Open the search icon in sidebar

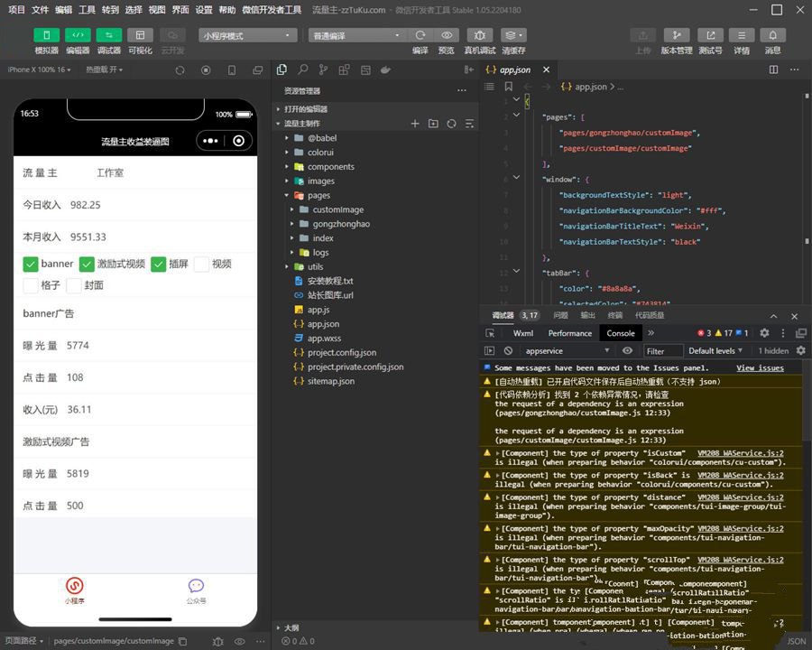click(303, 70)
